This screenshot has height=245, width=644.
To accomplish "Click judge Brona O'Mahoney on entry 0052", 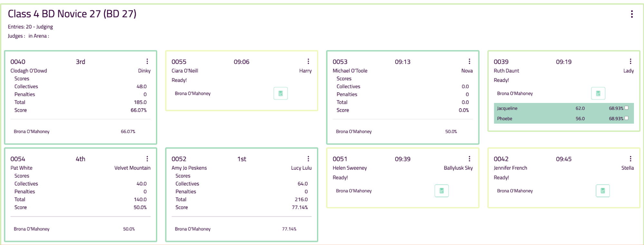I will 193,229.
